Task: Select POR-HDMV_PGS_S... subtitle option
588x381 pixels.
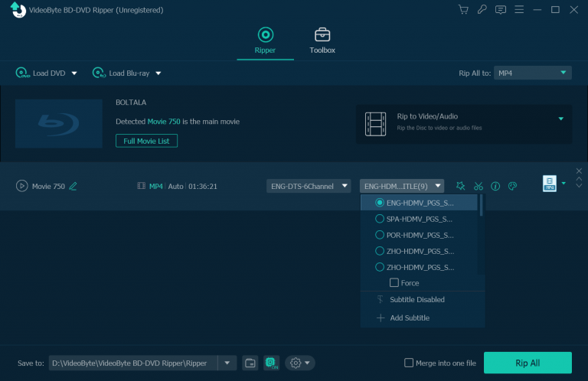Action: pyautogui.click(x=419, y=235)
